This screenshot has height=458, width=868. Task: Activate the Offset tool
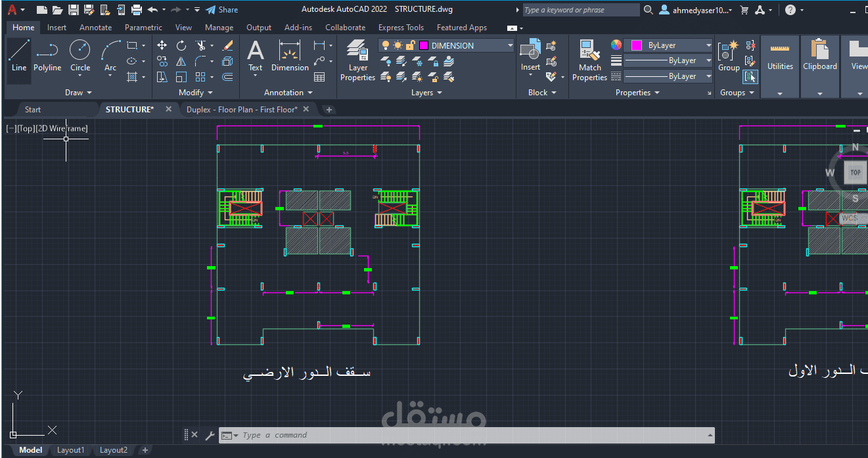coord(227,77)
